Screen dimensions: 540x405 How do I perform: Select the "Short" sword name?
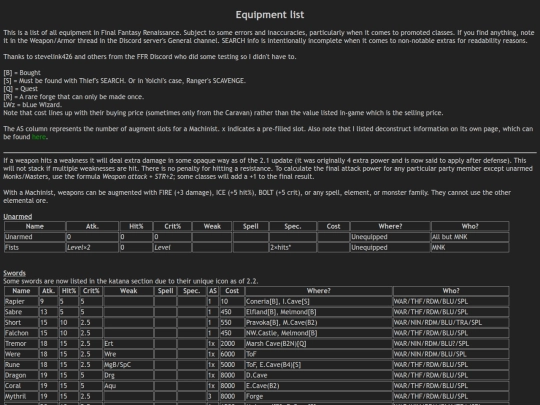point(21,323)
